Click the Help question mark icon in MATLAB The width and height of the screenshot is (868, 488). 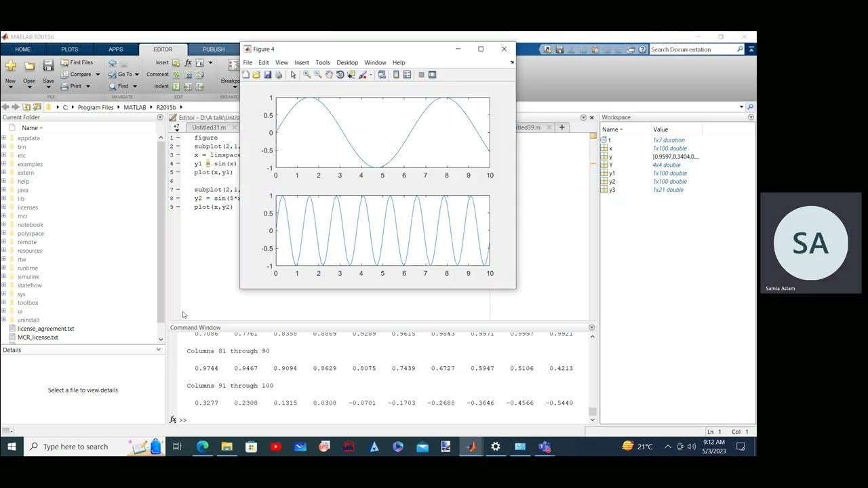pyautogui.click(x=641, y=49)
